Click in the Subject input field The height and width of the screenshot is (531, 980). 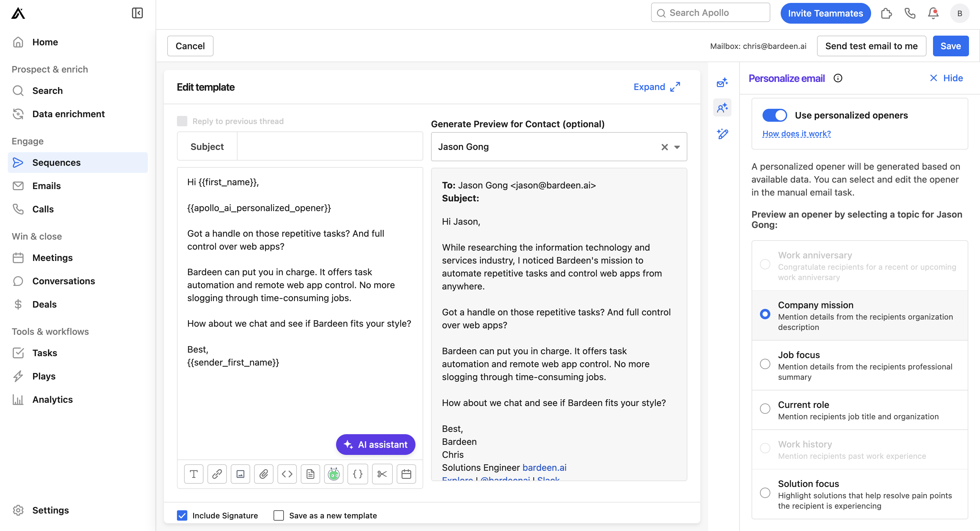[330, 146]
